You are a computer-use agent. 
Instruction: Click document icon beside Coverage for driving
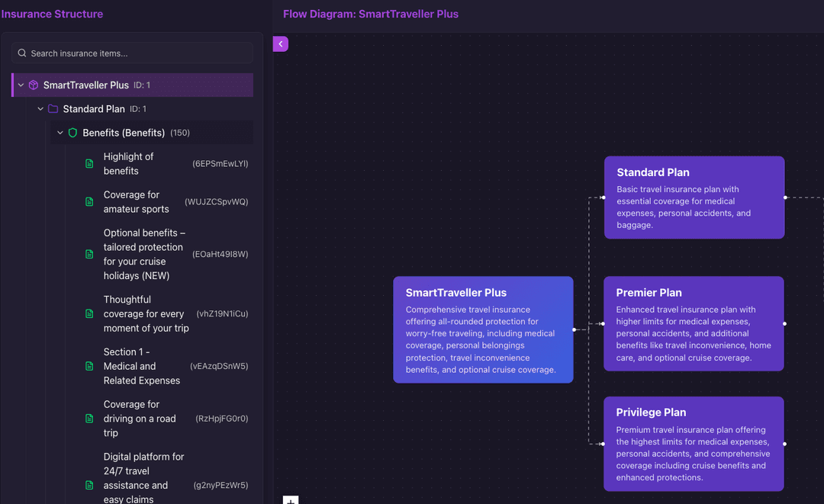click(89, 419)
